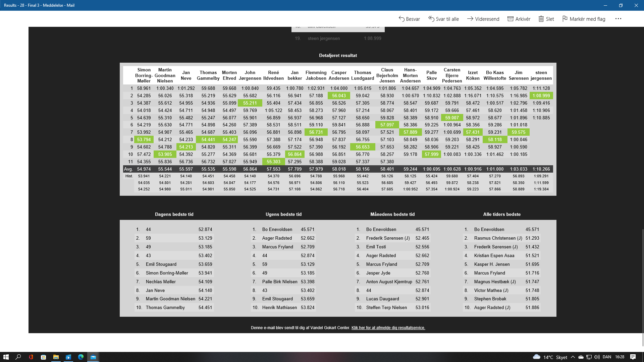Click the Flemming Jakobsen column header
Image resolution: width=644 pixels, height=362 pixels.
[x=316, y=75]
